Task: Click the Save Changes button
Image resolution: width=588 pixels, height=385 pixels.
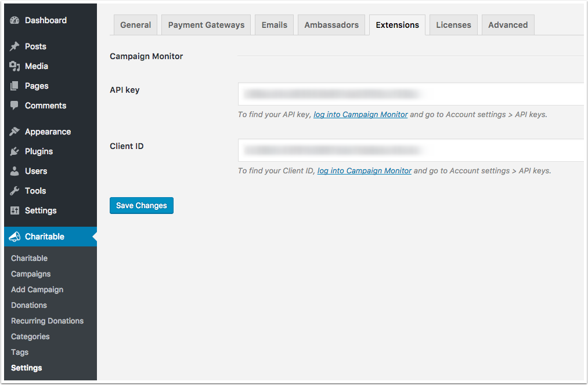Action: tap(142, 206)
